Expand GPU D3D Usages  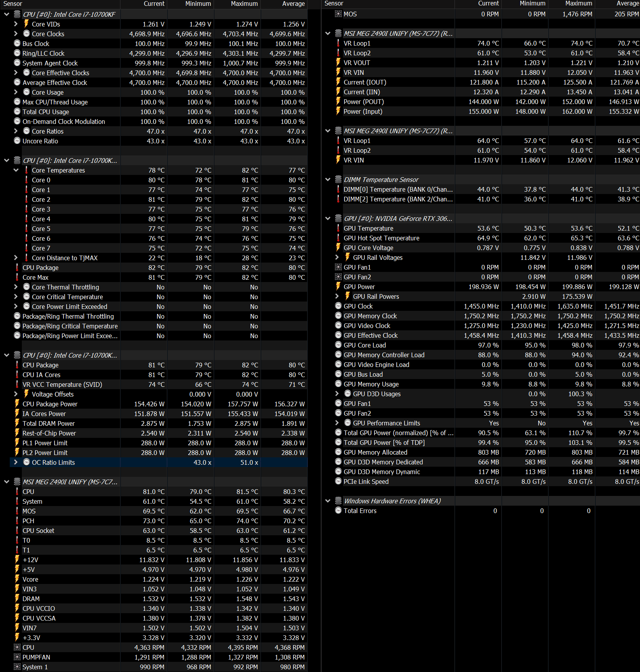coord(337,394)
